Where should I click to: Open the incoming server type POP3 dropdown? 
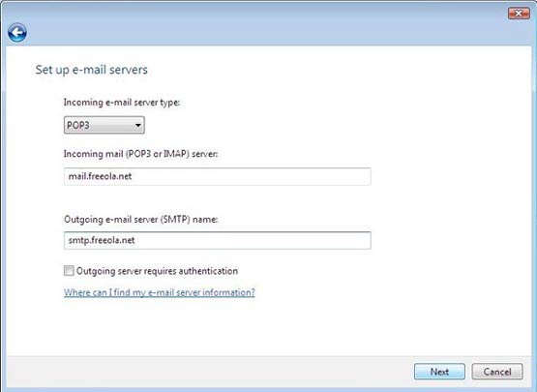tap(104, 125)
